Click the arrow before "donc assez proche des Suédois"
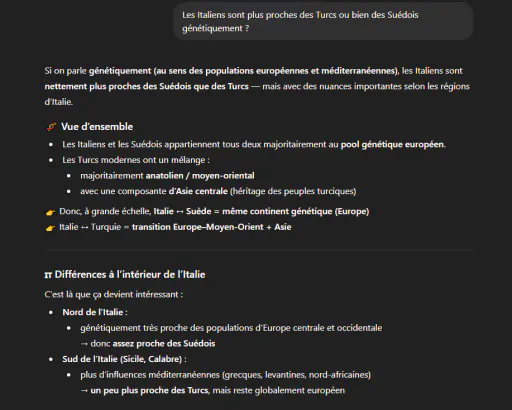The height and width of the screenshot is (410, 512). click(x=84, y=344)
